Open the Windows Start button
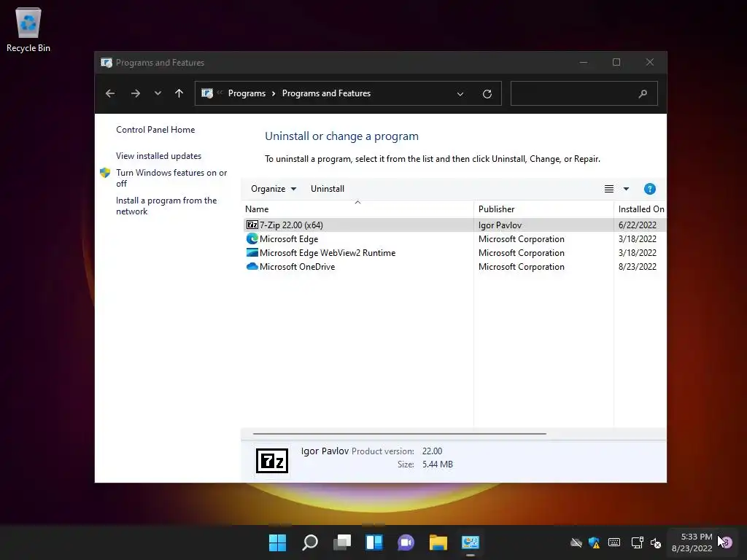Image resolution: width=747 pixels, height=560 pixels. [277, 542]
